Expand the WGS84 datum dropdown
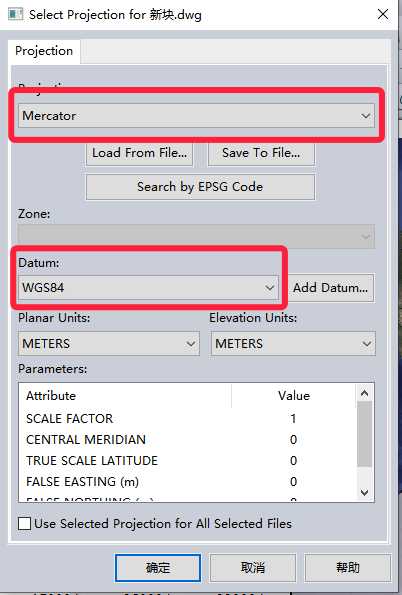 (x=148, y=288)
